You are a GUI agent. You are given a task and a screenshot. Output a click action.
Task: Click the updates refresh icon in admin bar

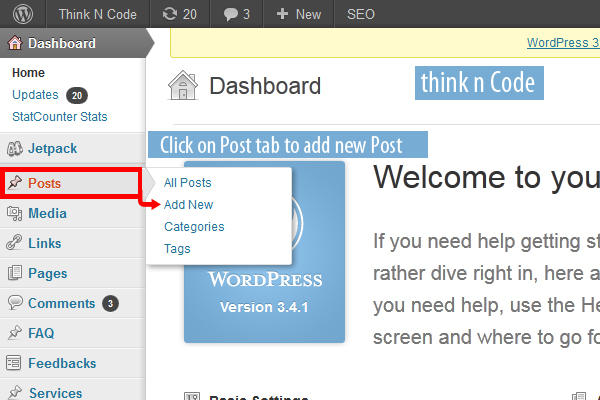(170, 14)
